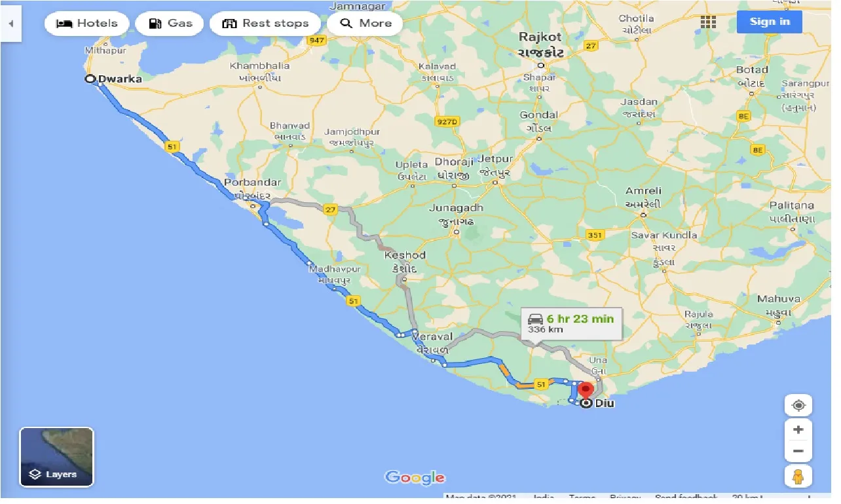This screenshot has width=841, height=504.
Task: Click the Terms menu item
Action: (x=582, y=497)
